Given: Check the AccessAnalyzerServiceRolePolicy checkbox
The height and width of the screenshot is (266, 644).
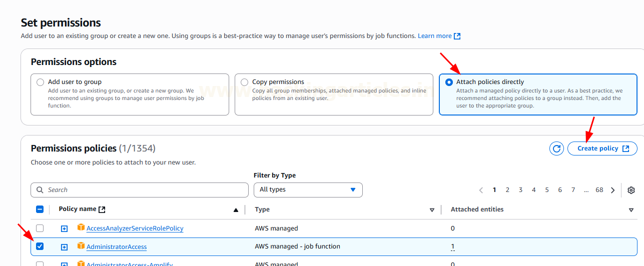Looking at the screenshot, I should pos(40,228).
